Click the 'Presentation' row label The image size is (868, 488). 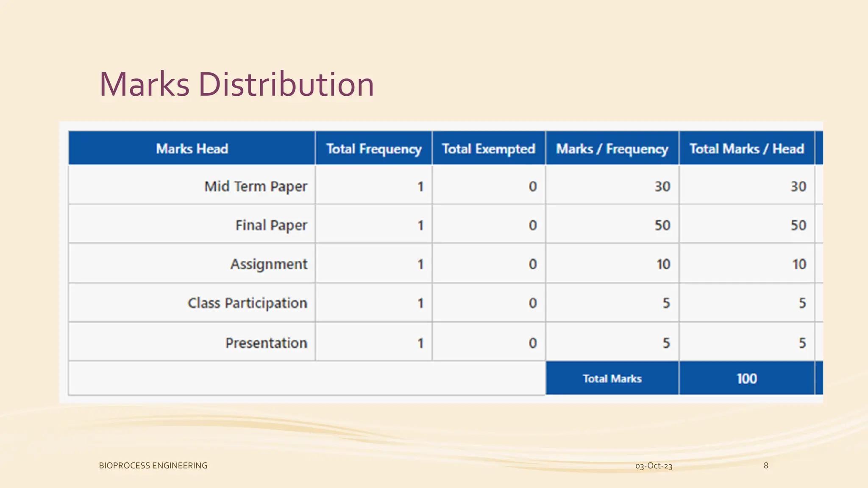pyautogui.click(x=266, y=343)
